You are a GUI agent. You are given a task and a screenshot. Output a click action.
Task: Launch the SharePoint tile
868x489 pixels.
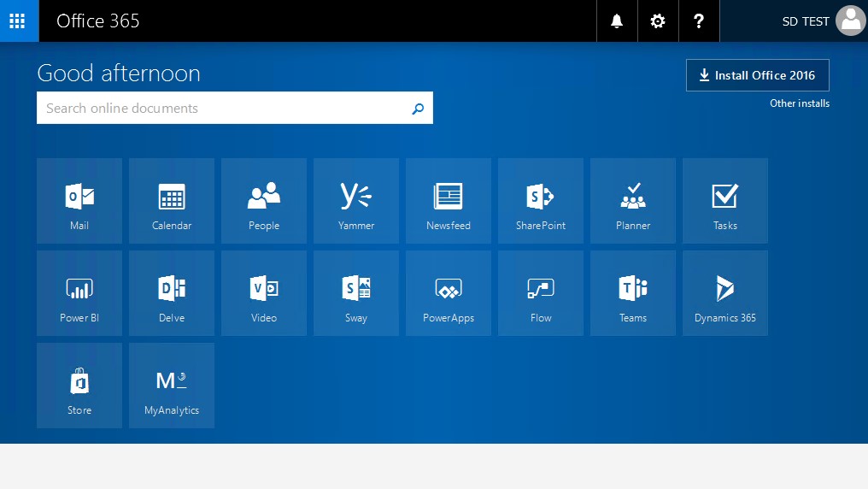point(541,201)
